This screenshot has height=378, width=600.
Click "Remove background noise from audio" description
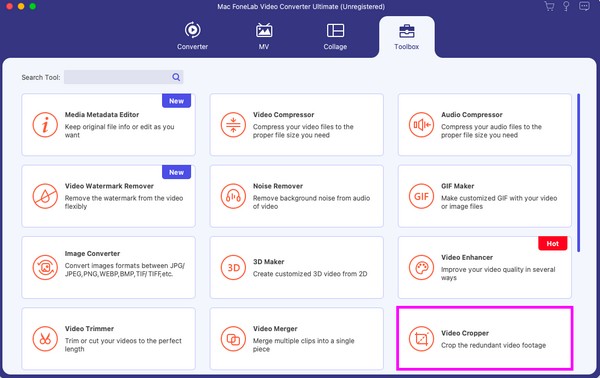click(311, 202)
